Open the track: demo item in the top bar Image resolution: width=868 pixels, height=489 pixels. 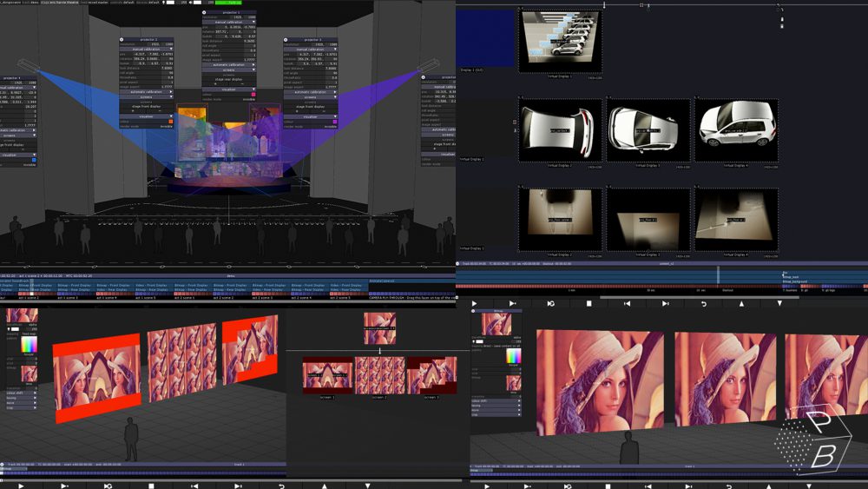pyautogui.click(x=29, y=3)
